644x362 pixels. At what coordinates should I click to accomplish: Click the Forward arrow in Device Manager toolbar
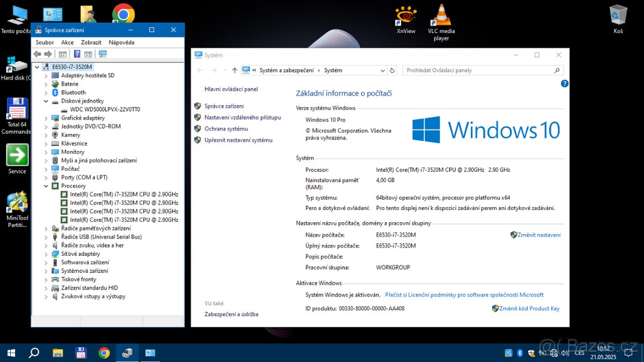point(48,54)
